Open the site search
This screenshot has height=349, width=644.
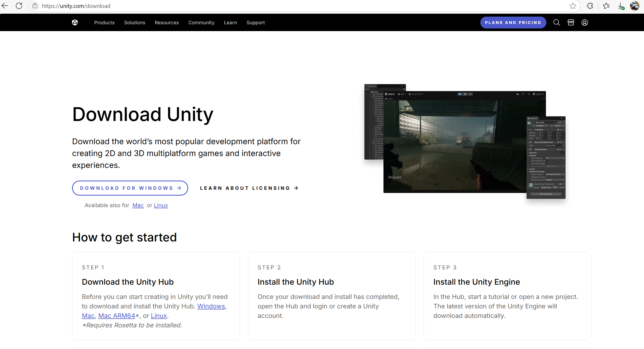556,22
